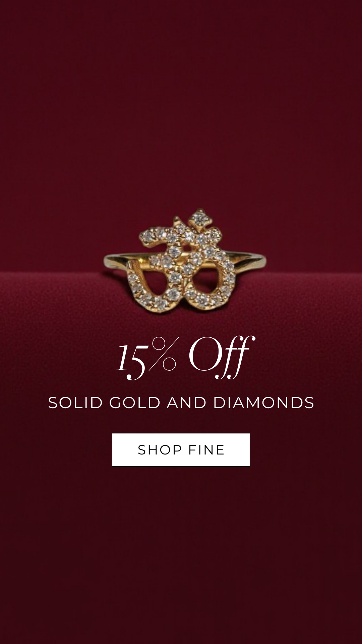Open the Om diamond ring product image
This screenshot has width=362, height=644.
tap(185, 260)
